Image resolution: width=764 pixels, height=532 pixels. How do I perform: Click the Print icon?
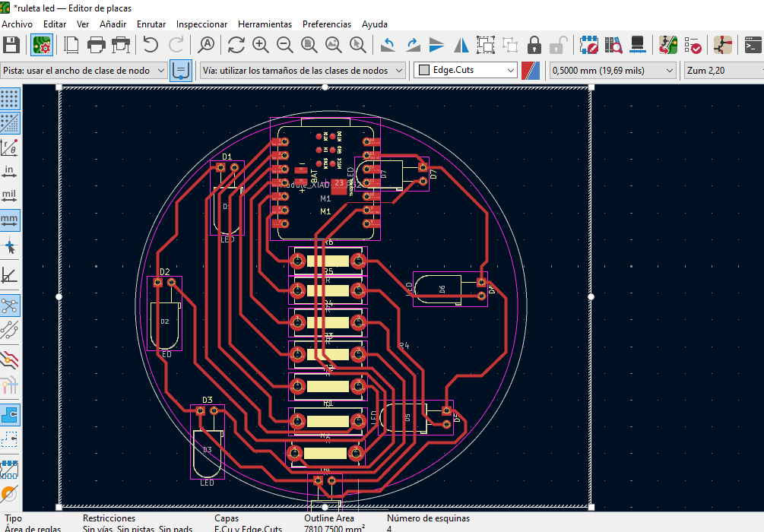(x=96, y=45)
